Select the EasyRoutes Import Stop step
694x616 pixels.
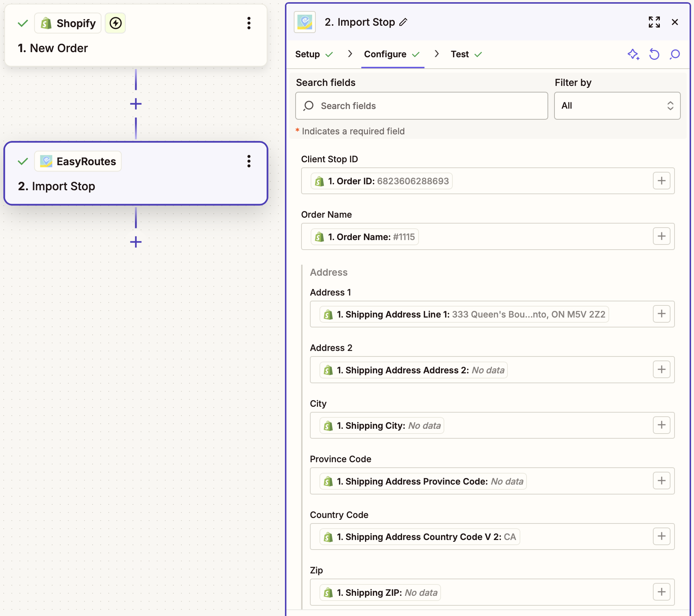pos(136,173)
